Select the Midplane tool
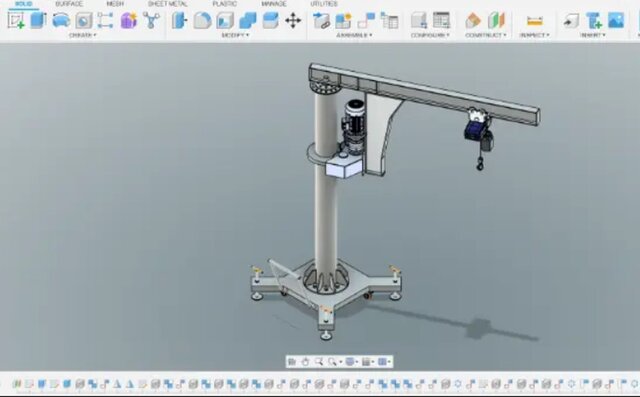This screenshot has height=397, width=640. 496,20
